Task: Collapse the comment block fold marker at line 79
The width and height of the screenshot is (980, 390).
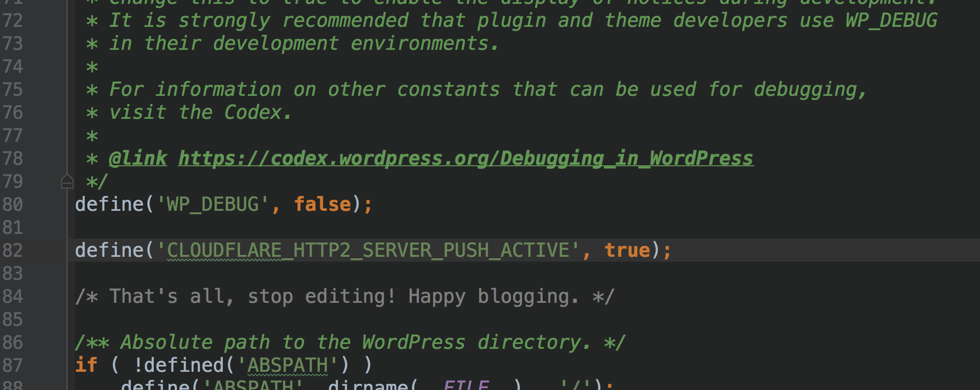Action: point(67,182)
